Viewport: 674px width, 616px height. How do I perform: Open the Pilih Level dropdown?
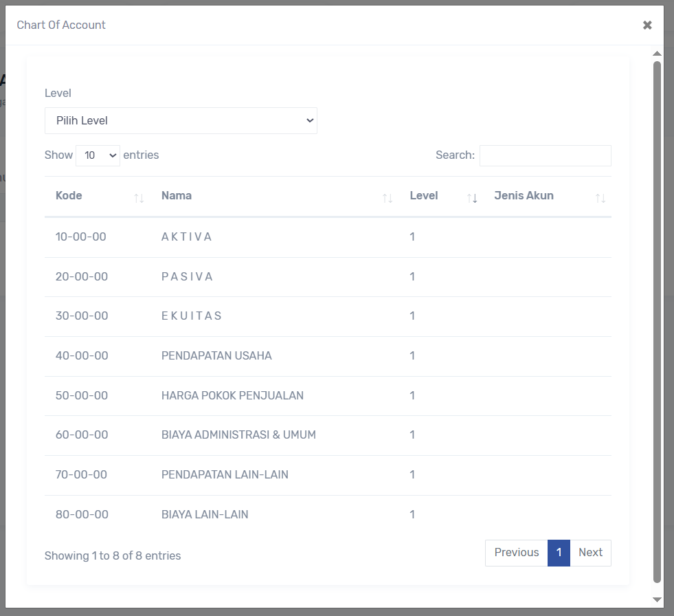(181, 121)
